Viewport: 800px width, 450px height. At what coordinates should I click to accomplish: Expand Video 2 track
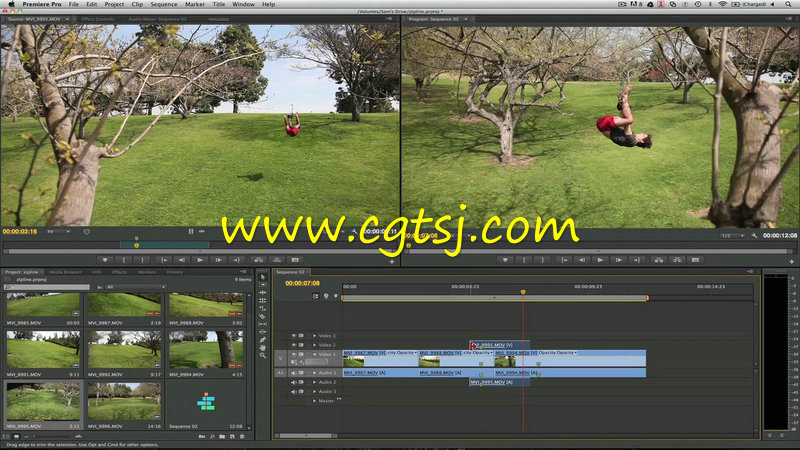[314, 345]
